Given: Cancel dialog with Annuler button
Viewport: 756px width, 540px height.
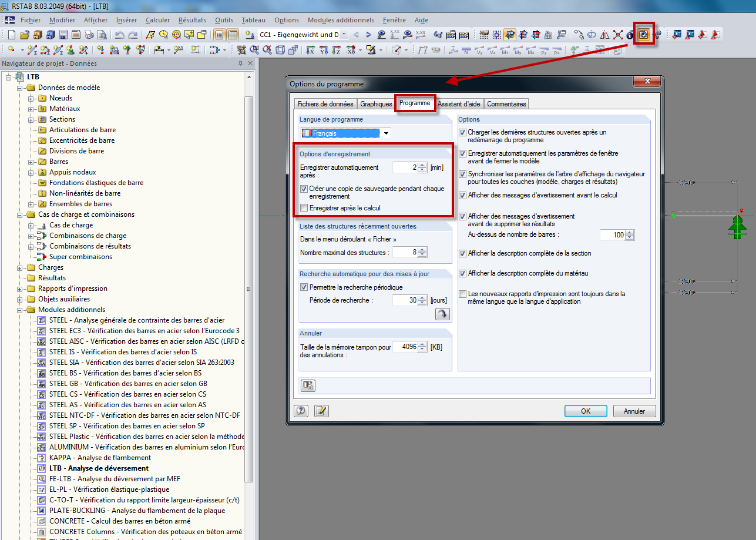Looking at the screenshot, I should tap(634, 411).
